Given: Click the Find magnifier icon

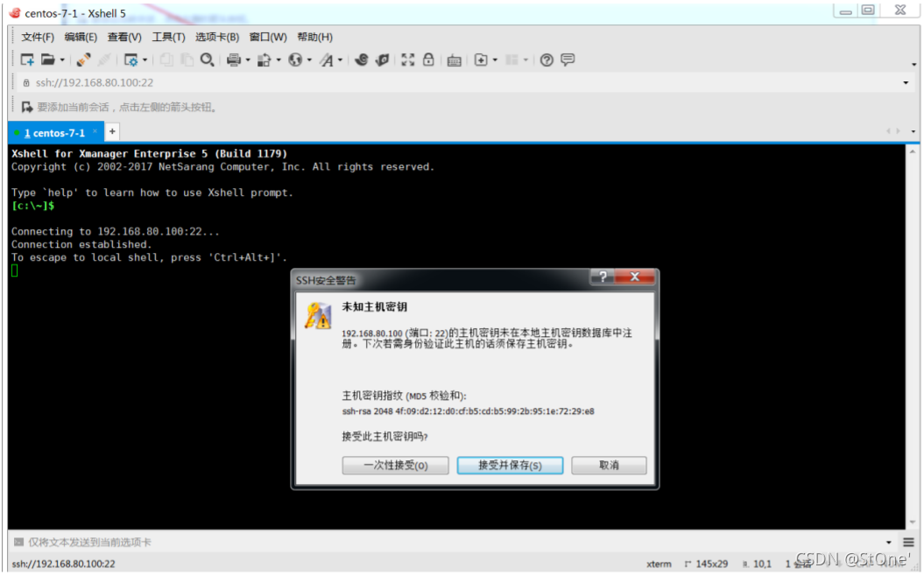Looking at the screenshot, I should [x=207, y=60].
